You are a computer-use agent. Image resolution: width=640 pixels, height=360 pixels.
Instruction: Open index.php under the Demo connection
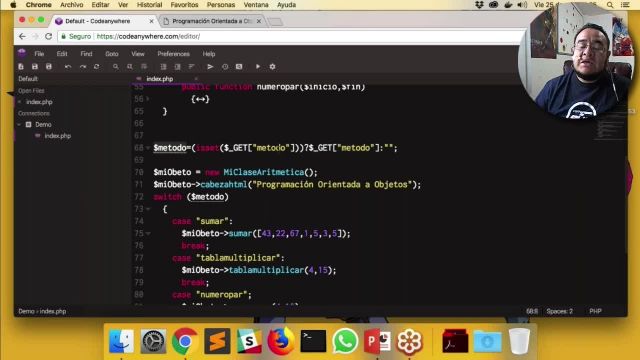[x=58, y=136]
